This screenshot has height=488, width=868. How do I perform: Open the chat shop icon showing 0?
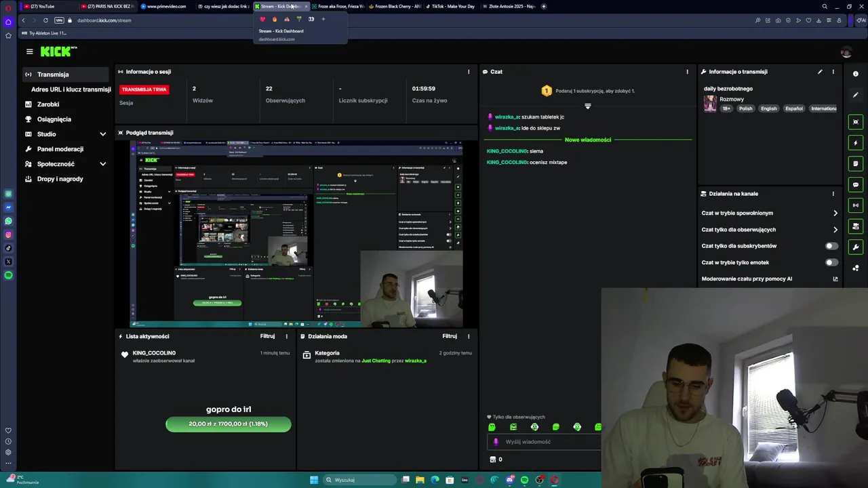pos(496,460)
